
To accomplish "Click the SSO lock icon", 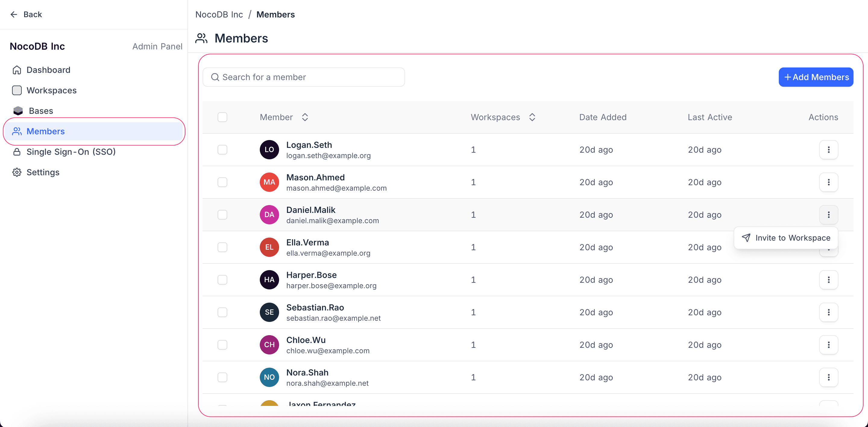I will (x=17, y=152).
